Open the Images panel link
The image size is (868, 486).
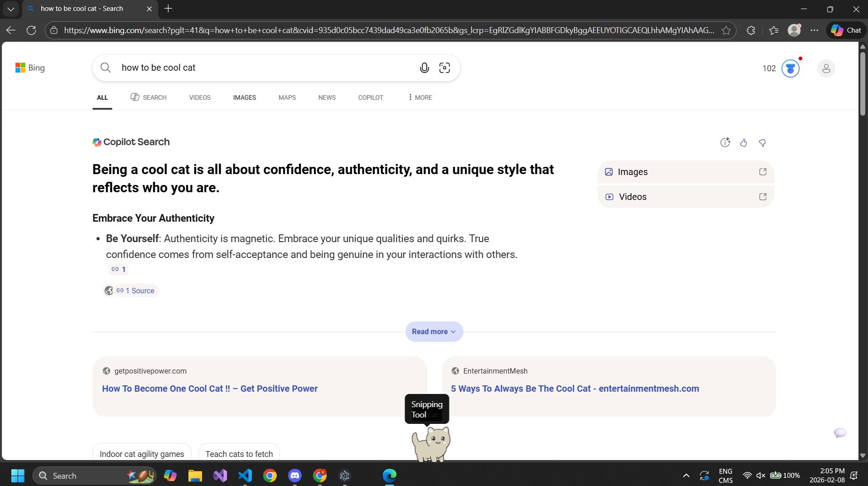(686, 172)
